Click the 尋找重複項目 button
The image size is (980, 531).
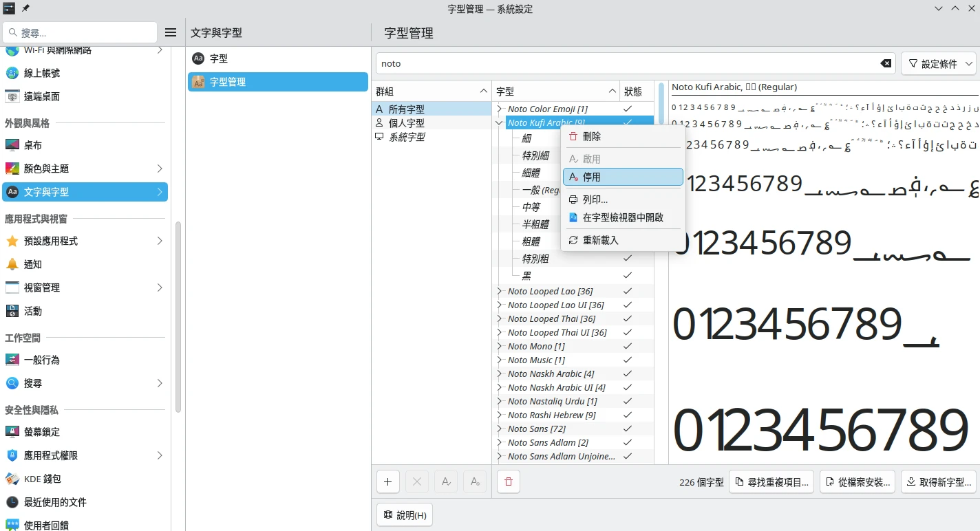(771, 482)
